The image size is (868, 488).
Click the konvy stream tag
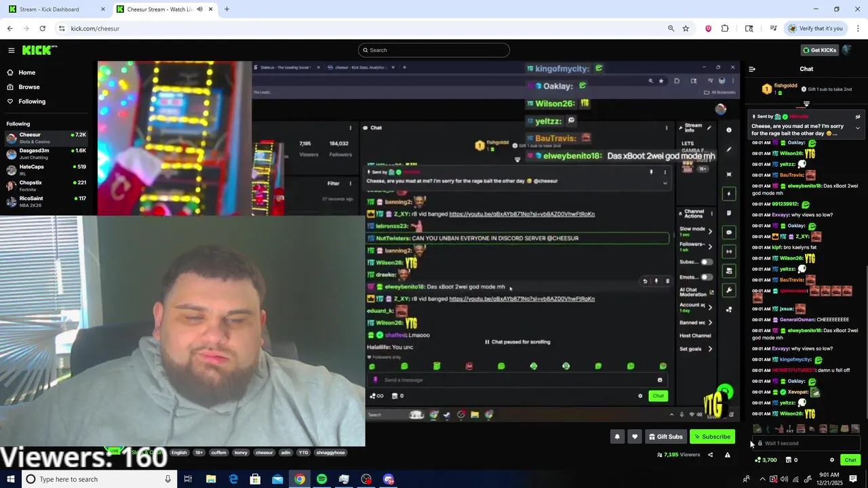point(241,453)
